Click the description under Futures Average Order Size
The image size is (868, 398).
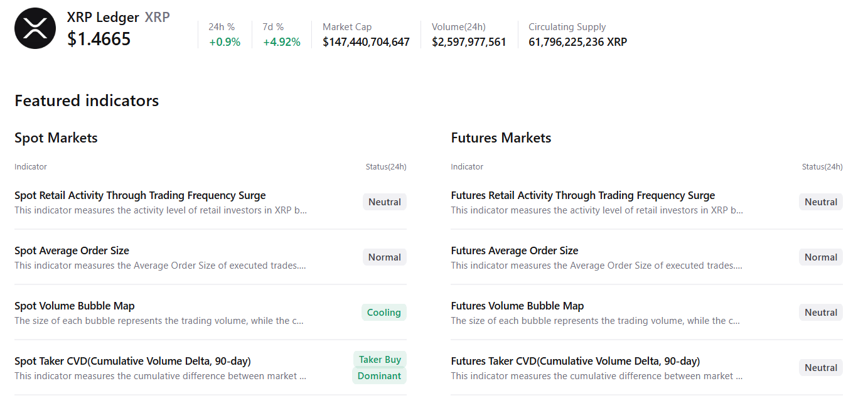tap(597, 266)
